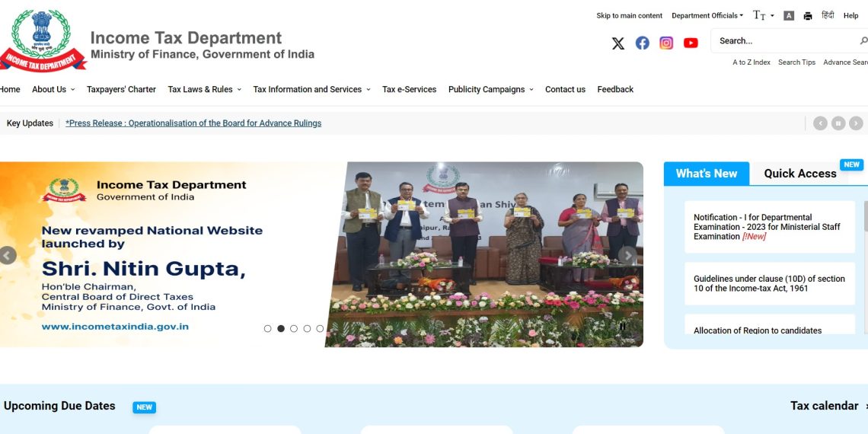This screenshot has width=868, height=434.
Task: Select the first carousel dot
Action: pyautogui.click(x=268, y=328)
